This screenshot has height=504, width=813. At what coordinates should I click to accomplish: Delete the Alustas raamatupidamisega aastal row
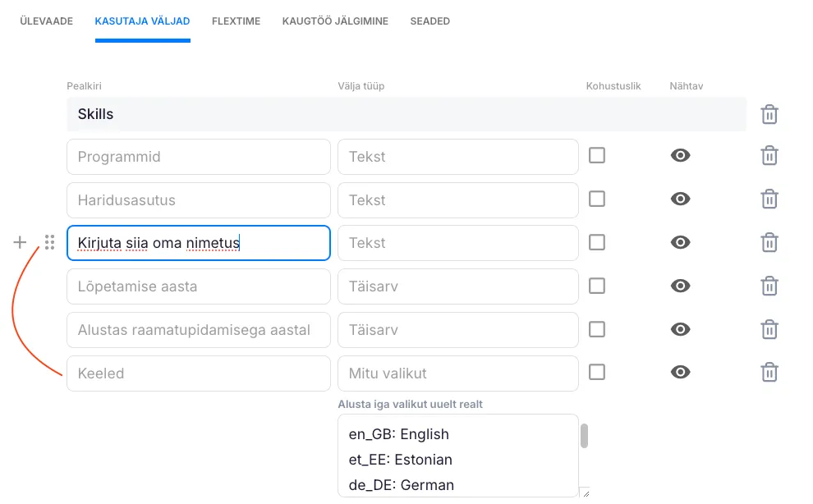click(769, 330)
